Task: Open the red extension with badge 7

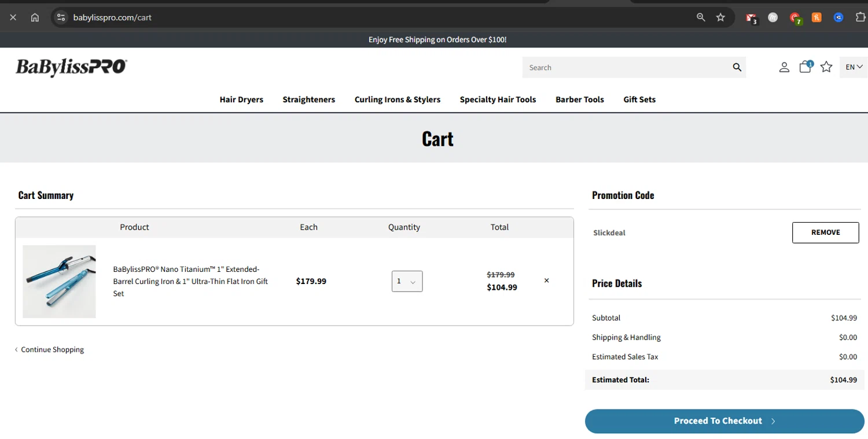Action: 795,18
